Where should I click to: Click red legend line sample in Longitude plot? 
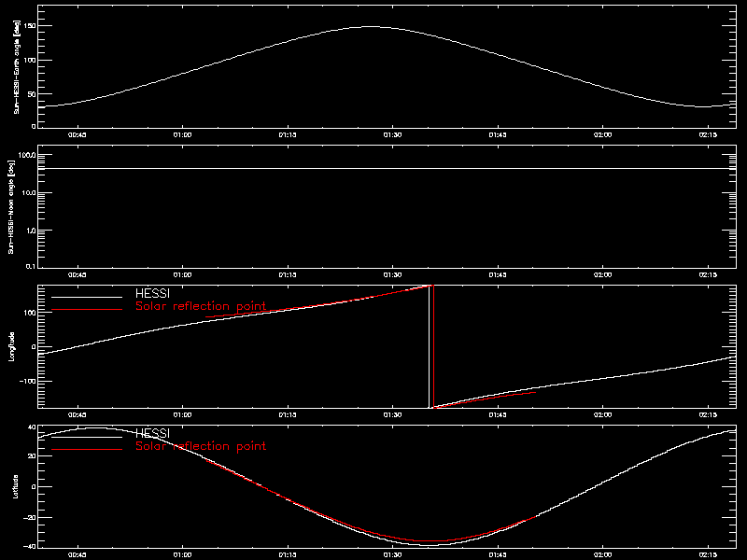pyautogui.click(x=87, y=310)
